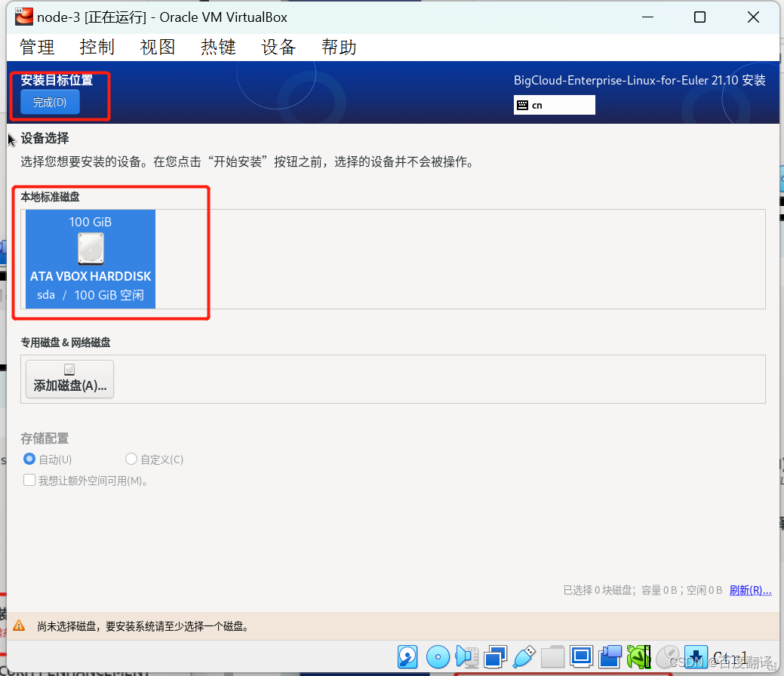Open the 热键 menu

click(x=217, y=47)
